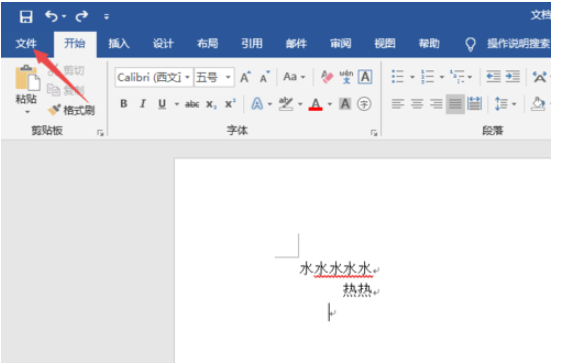Open bullet library dropdown arrow
The image size is (568, 363).
[x=412, y=77]
